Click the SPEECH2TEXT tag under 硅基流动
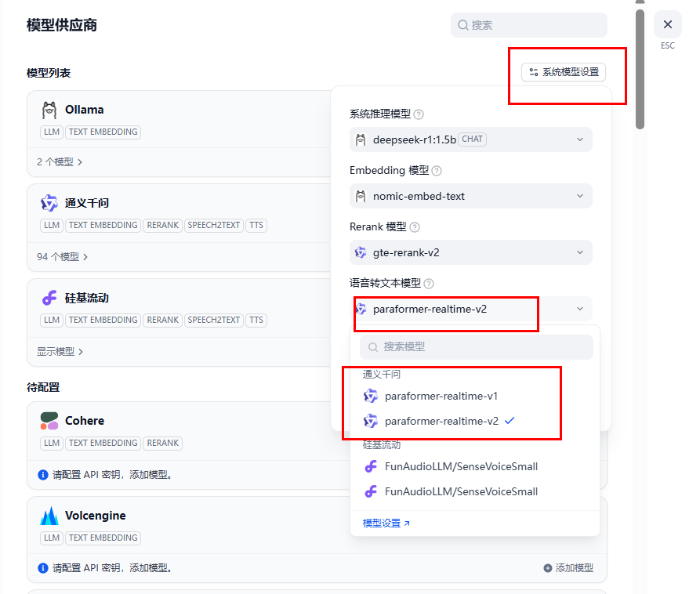 [x=213, y=321]
